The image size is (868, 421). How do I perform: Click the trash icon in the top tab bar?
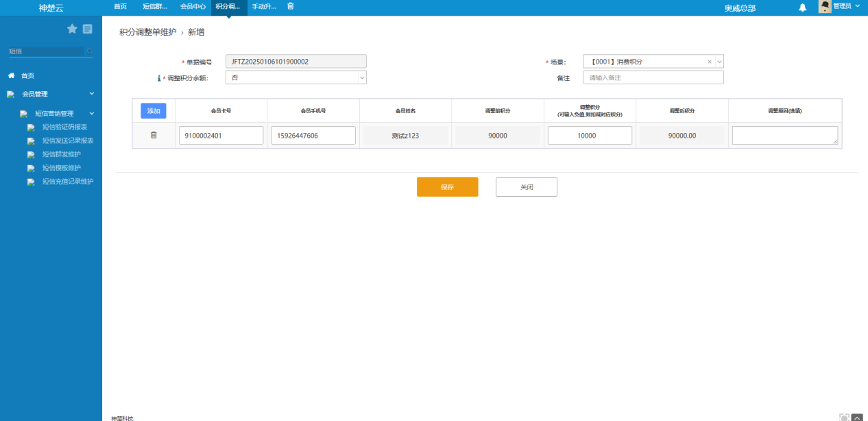[291, 6]
